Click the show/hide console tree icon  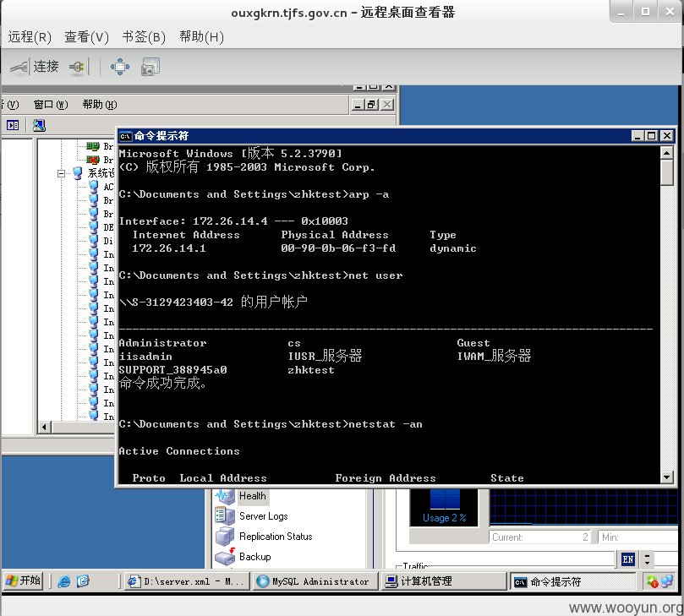point(13,126)
